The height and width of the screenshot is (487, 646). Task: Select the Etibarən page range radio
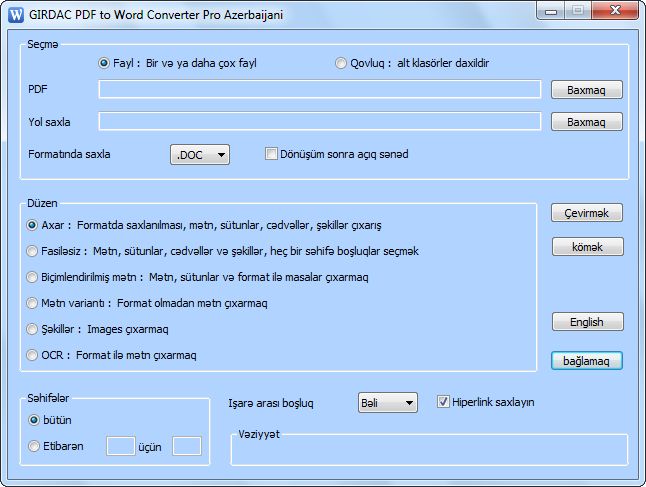35,446
